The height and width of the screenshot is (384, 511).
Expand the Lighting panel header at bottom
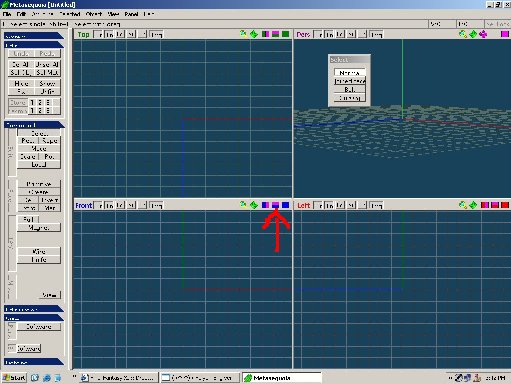pyautogui.click(x=34, y=362)
